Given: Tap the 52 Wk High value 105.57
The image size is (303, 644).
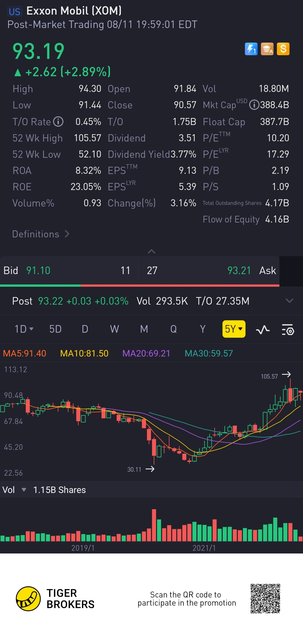Looking at the screenshot, I should (x=88, y=138).
